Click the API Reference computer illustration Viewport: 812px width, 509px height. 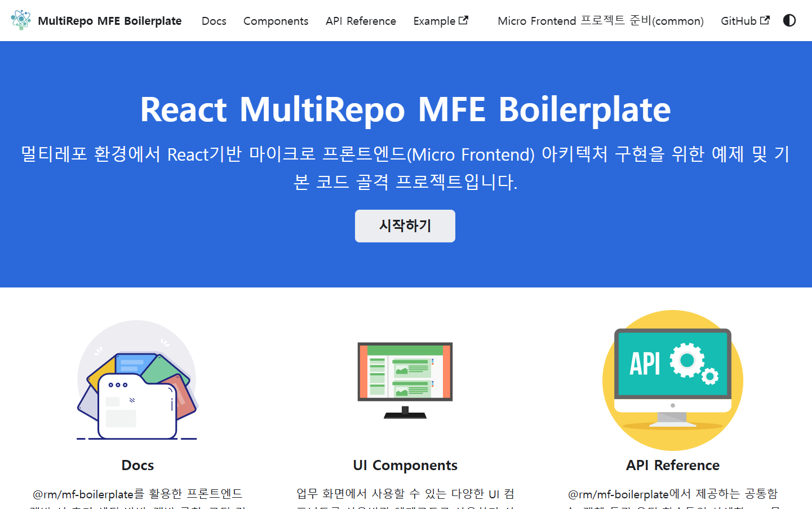672,380
